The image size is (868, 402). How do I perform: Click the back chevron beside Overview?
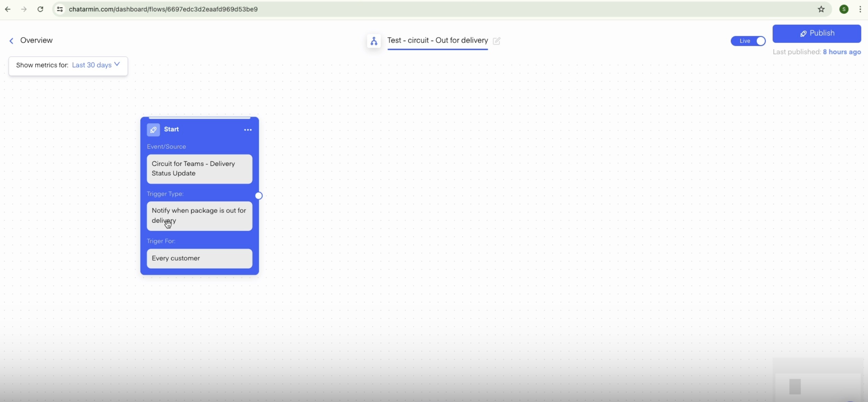point(11,41)
